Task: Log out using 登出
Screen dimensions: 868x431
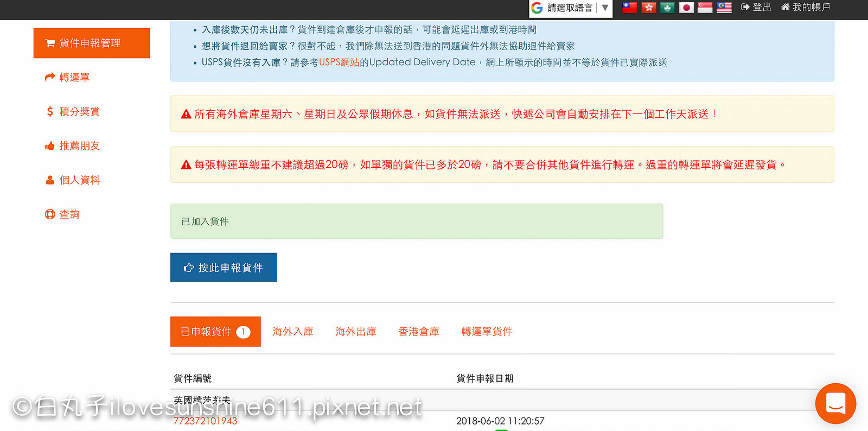Action: point(756,7)
